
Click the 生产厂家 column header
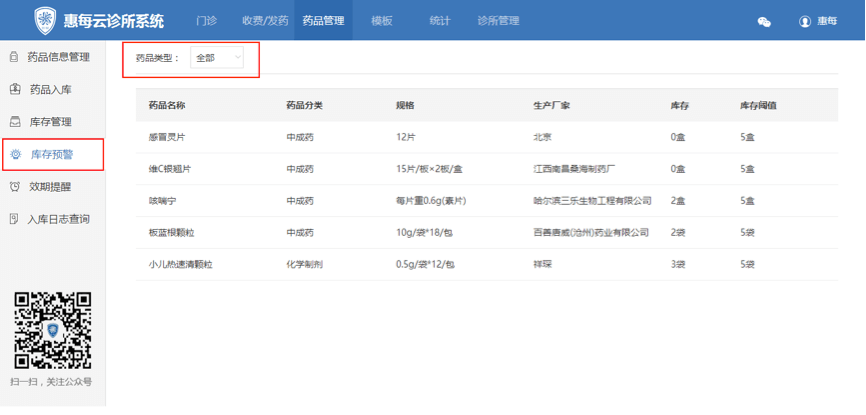tap(552, 105)
